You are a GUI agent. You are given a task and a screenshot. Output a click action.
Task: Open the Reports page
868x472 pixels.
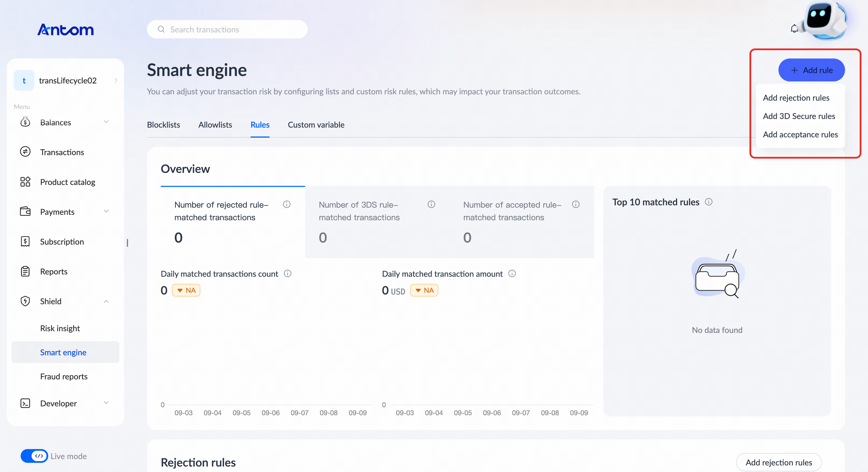pyautogui.click(x=54, y=271)
